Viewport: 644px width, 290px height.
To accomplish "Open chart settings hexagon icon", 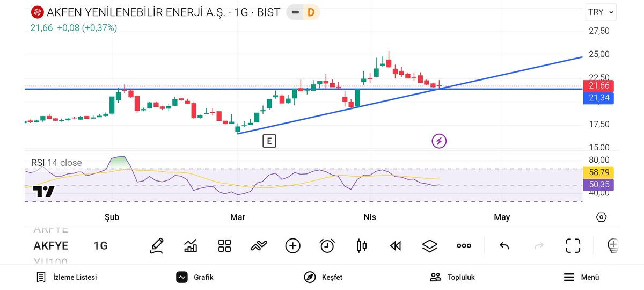I will point(601,218).
